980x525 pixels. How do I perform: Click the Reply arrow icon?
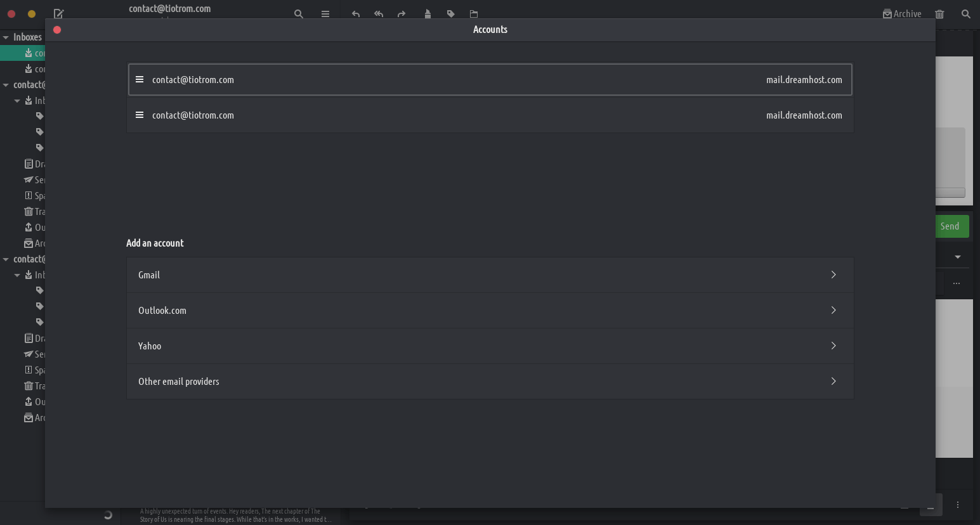(x=356, y=14)
